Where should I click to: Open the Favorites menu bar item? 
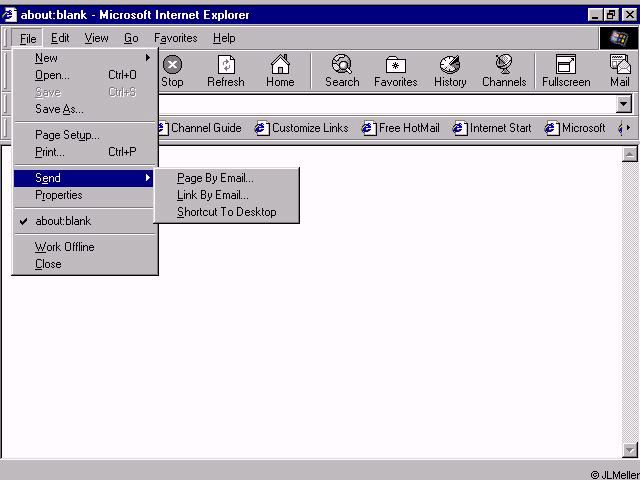[176, 38]
